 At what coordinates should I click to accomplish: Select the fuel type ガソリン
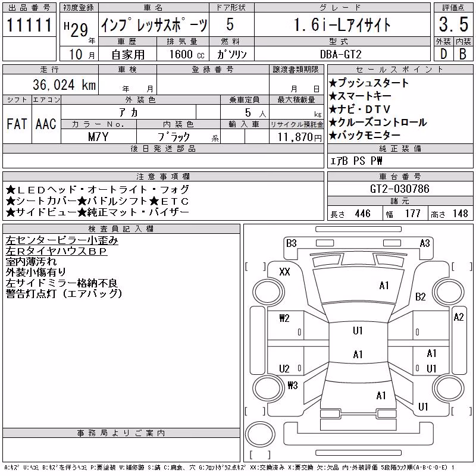231,54
